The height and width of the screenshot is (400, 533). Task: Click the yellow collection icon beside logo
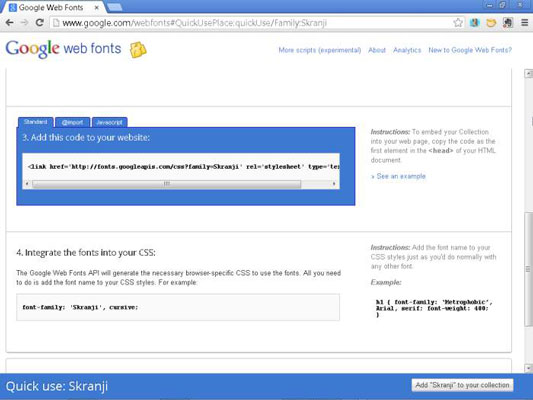138,50
